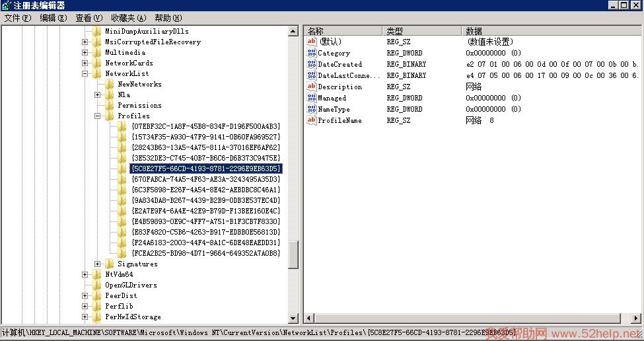Screen dimensions: 644x341
Task: Select the DateLastConne... binary value icon
Action: click(x=311, y=75)
